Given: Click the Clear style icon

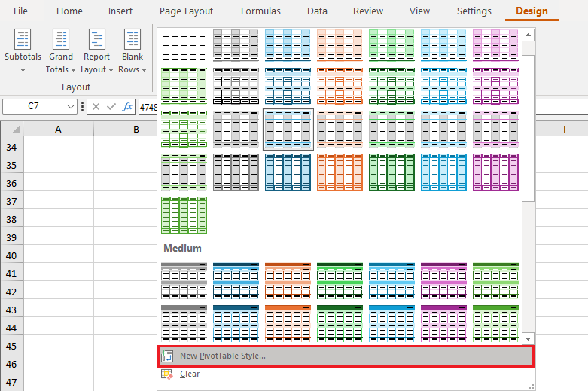Looking at the screenshot, I should click(167, 374).
